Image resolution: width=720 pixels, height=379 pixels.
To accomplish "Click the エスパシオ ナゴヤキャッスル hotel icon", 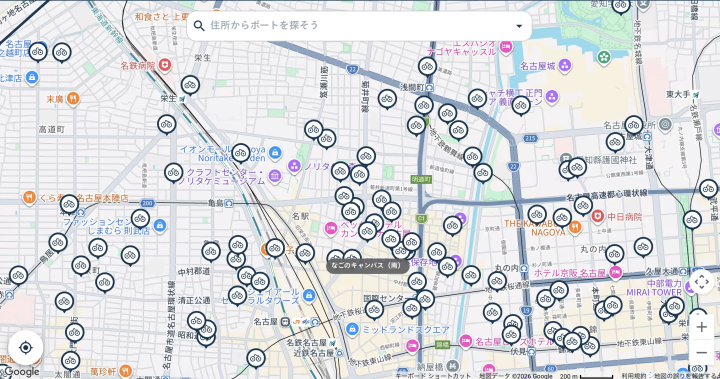I will tap(506, 46).
